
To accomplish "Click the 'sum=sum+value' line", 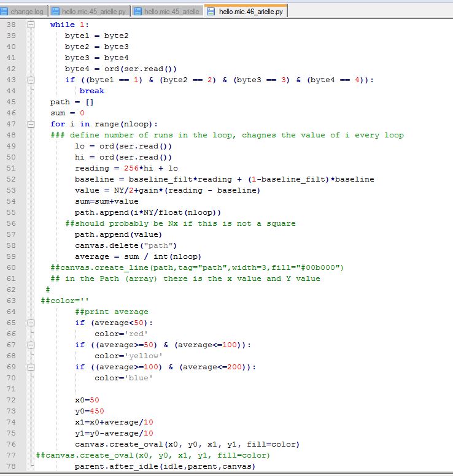I will coord(107,201).
